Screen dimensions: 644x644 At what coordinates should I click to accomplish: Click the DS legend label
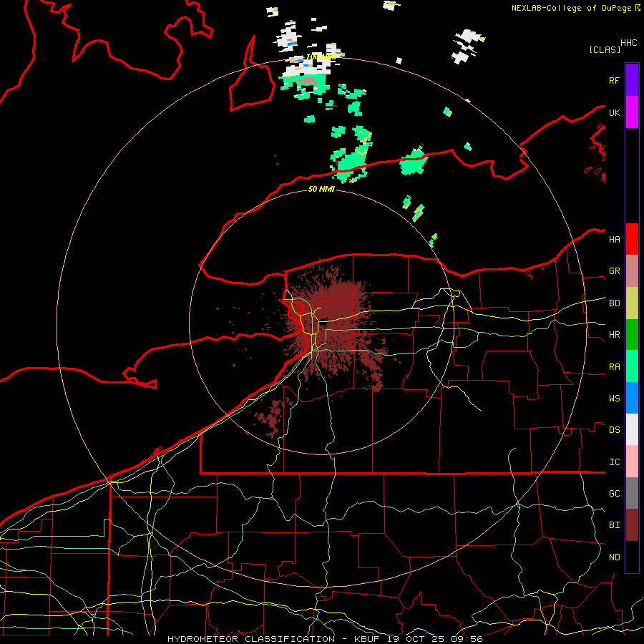tap(614, 430)
